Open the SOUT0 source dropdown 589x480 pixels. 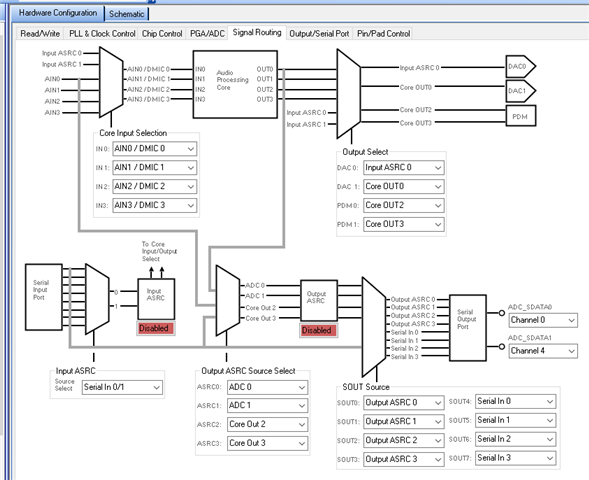tap(403, 403)
